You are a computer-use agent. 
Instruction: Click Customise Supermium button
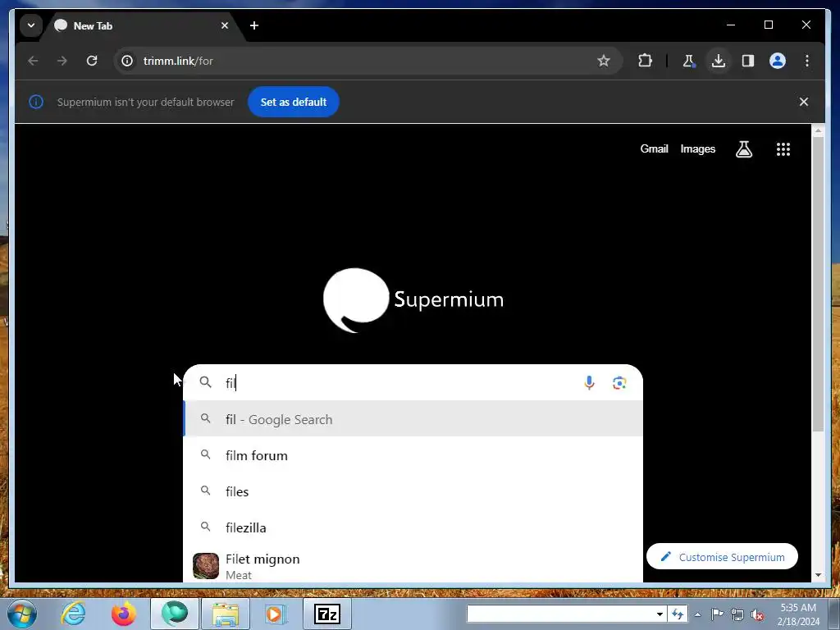[x=722, y=557]
